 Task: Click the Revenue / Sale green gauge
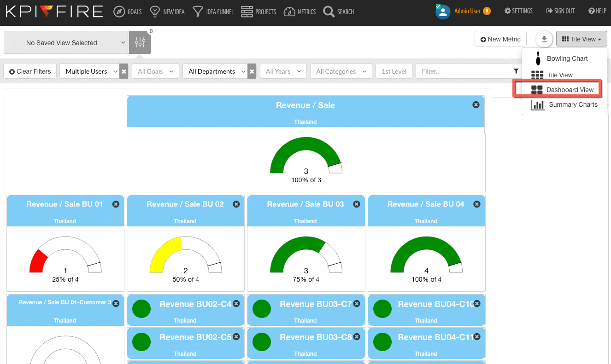[x=306, y=155]
